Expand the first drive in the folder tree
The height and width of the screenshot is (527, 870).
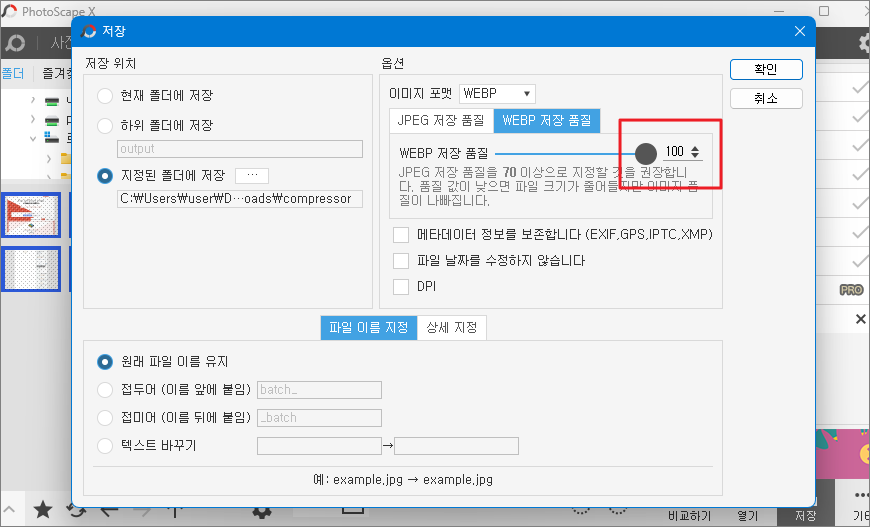coord(32,101)
